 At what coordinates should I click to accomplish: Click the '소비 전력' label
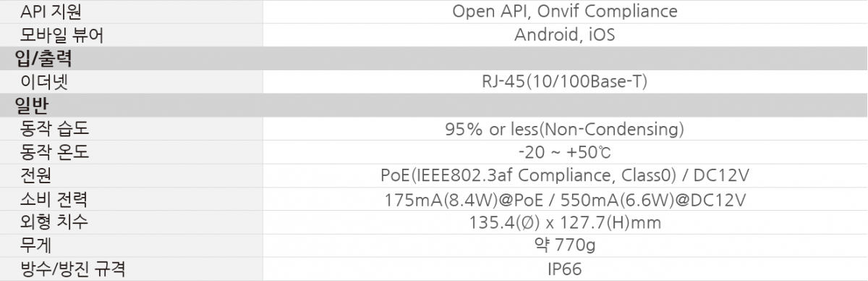click(x=56, y=199)
